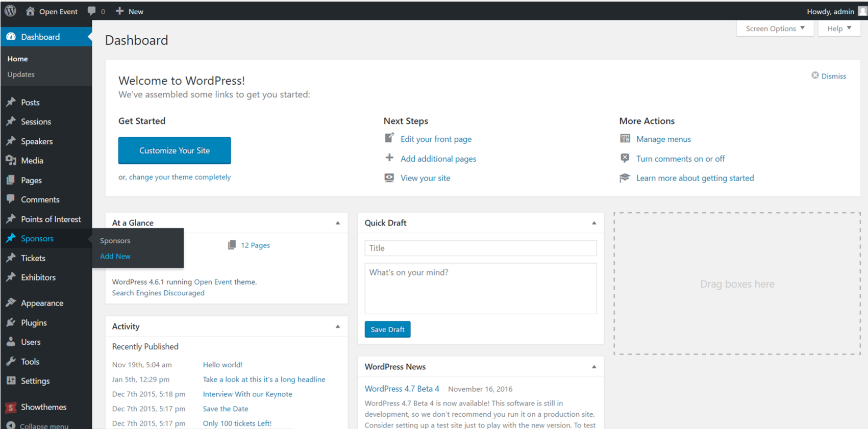Open the WordPress 4.7 Beta 4 news link
The height and width of the screenshot is (429, 868).
point(402,389)
